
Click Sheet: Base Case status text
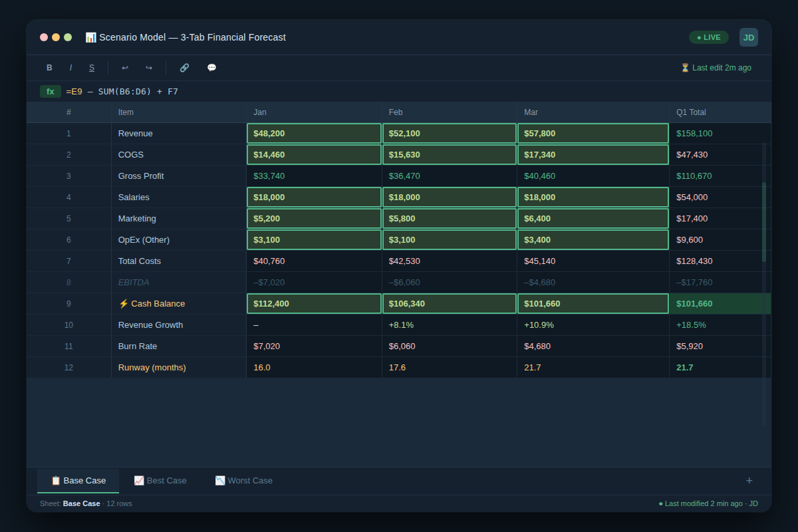click(x=86, y=503)
